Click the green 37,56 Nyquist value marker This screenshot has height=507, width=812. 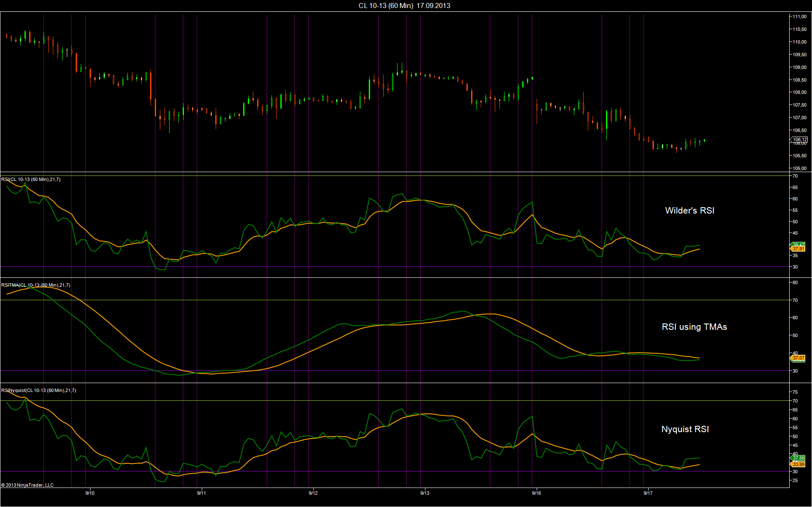point(798,458)
